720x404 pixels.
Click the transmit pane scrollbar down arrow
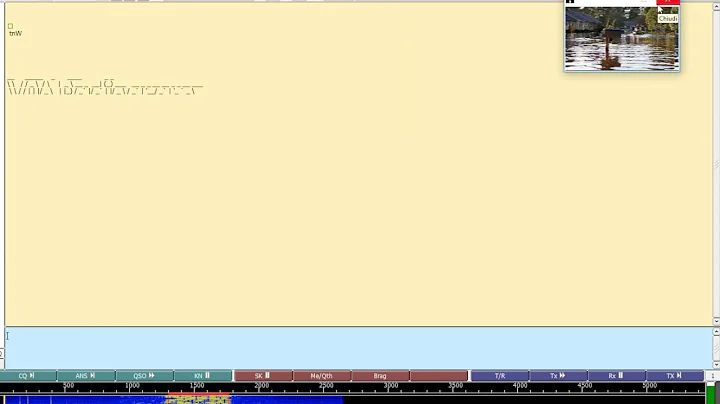click(x=716, y=365)
